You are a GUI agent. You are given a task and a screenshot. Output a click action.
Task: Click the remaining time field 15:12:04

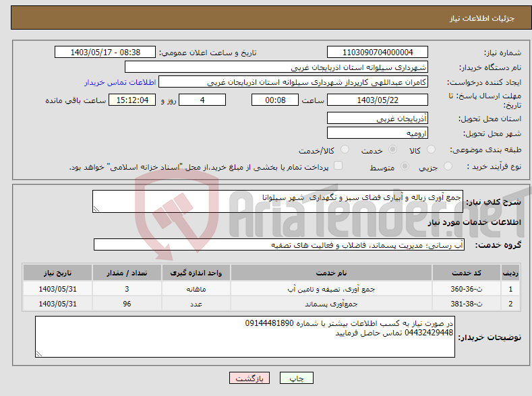click(x=132, y=100)
